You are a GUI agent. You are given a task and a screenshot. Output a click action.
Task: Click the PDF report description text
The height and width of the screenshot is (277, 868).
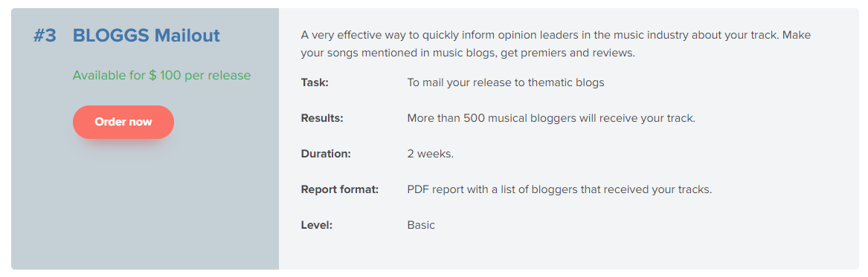pyautogui.click(x=559, y=189)
